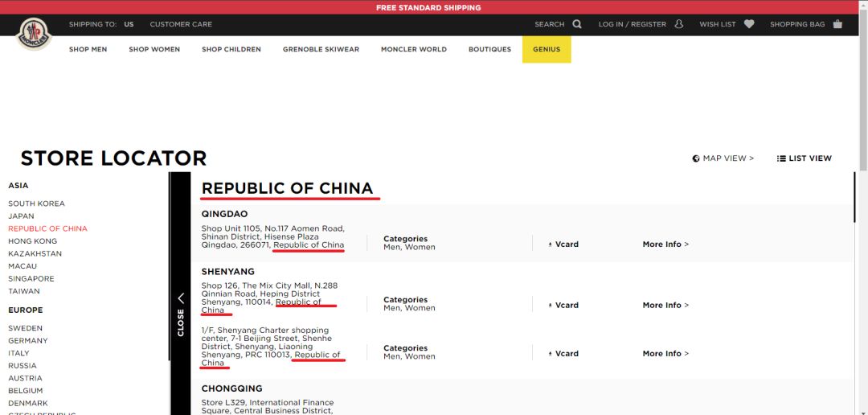Click the Moncler logo icon
Screen dimensions: 868x415
pos(34,35)
